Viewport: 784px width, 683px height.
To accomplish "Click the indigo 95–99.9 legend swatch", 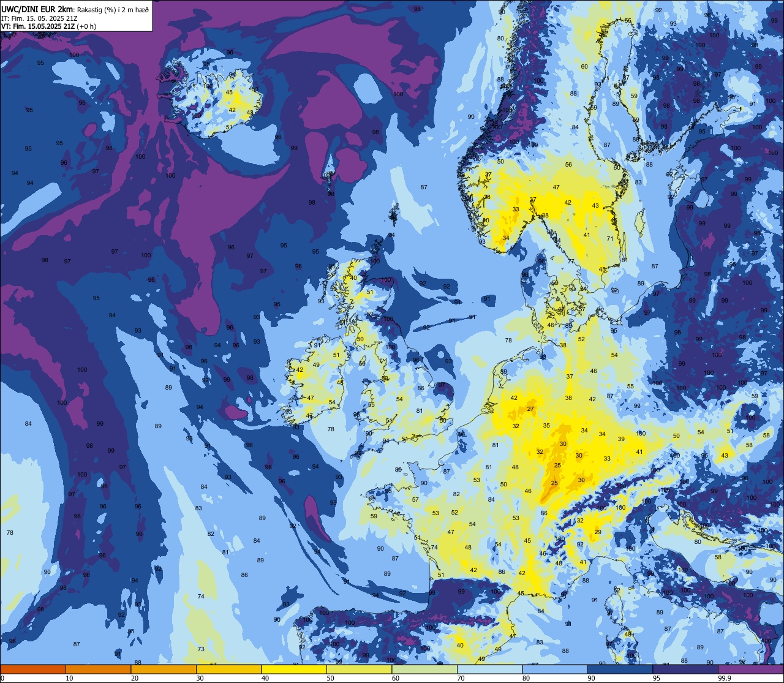I will 685,669.
